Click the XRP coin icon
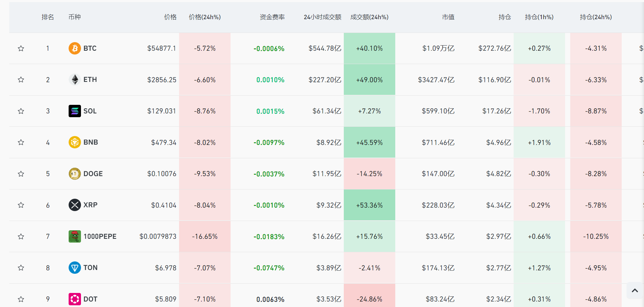644x307 pixels. point(74,205)
